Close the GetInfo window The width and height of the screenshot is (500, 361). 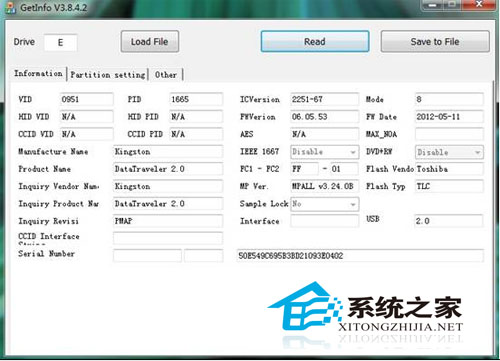tap(479, 4)
